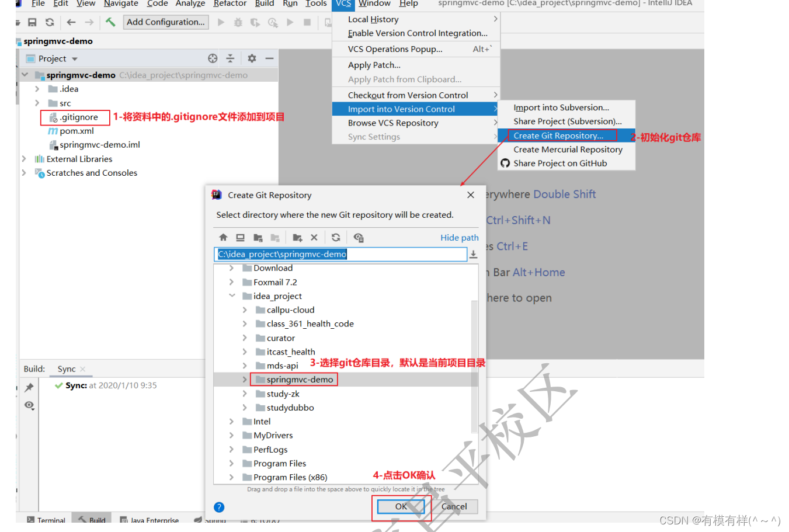Viewport: 789px width, 532px height.
Task: Open the VCS menu
Action: (343, 4)
